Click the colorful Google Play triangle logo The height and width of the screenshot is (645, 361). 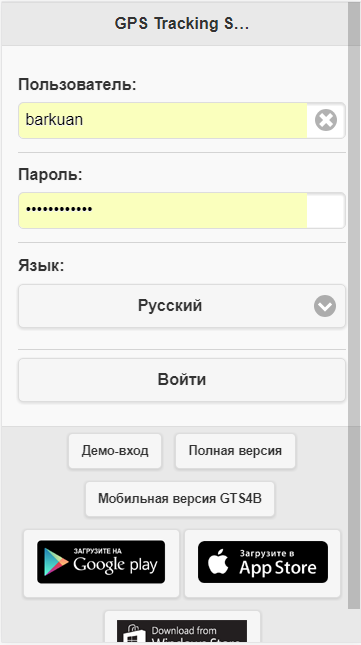tap(56, 561)
